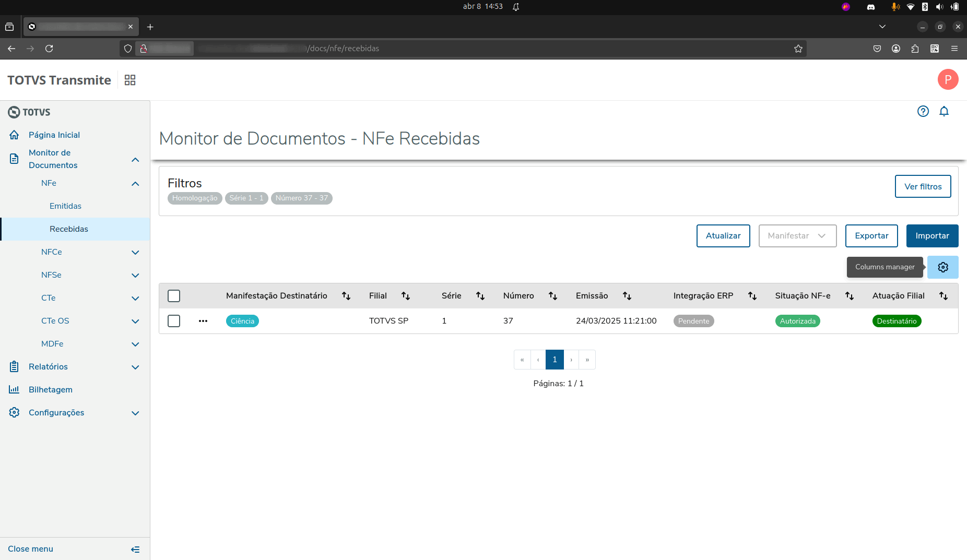Reload the browser page

click(49, 49)
